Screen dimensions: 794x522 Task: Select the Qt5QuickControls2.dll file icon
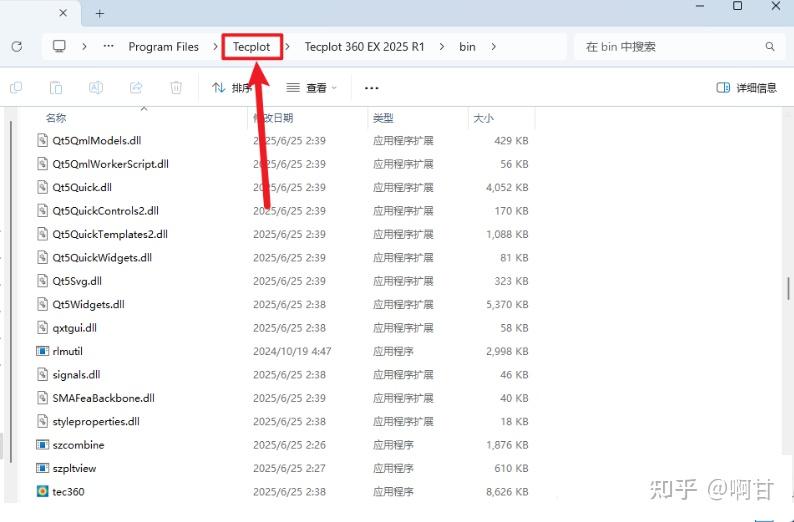43,211
